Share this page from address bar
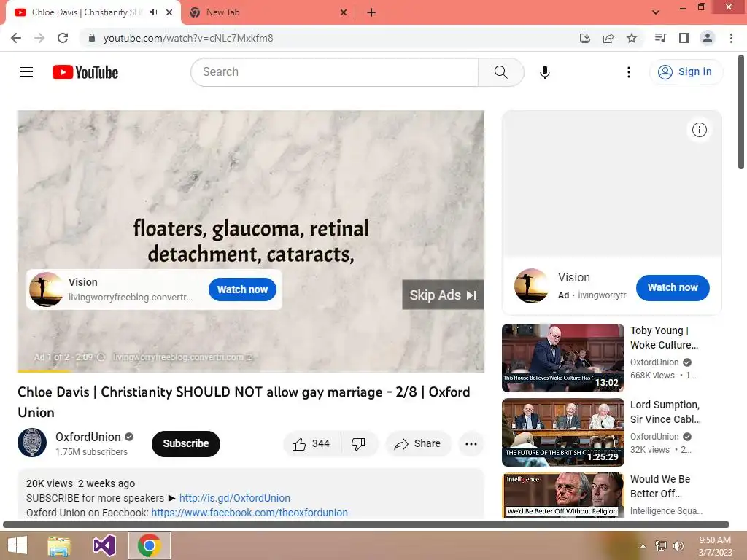Screen dimensions: 747x560 (x=608, y=38)
